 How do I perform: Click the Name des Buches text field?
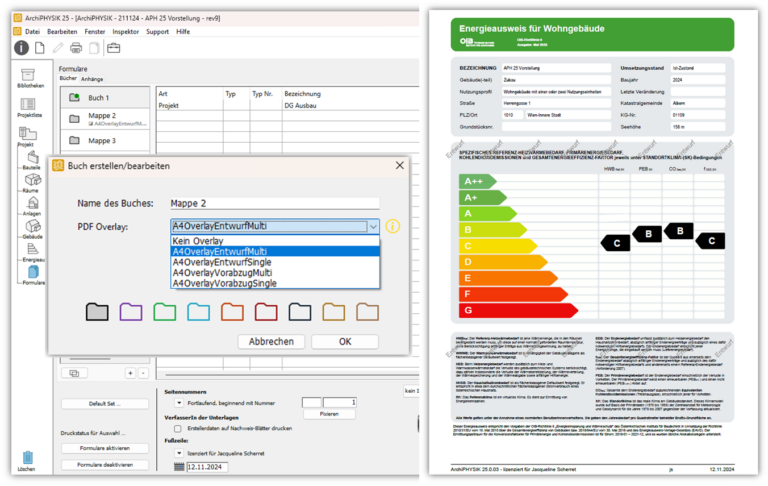274,203
